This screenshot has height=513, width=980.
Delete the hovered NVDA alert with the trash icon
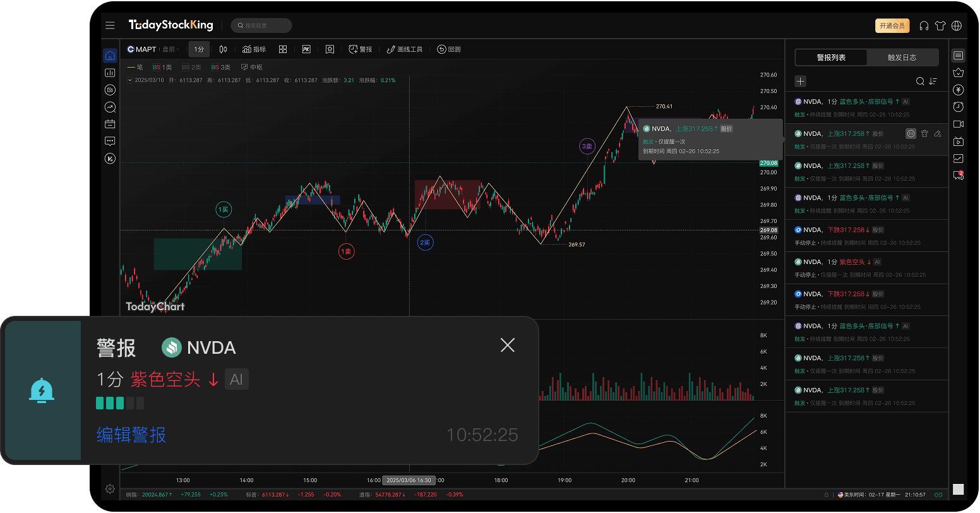(924, 133)
